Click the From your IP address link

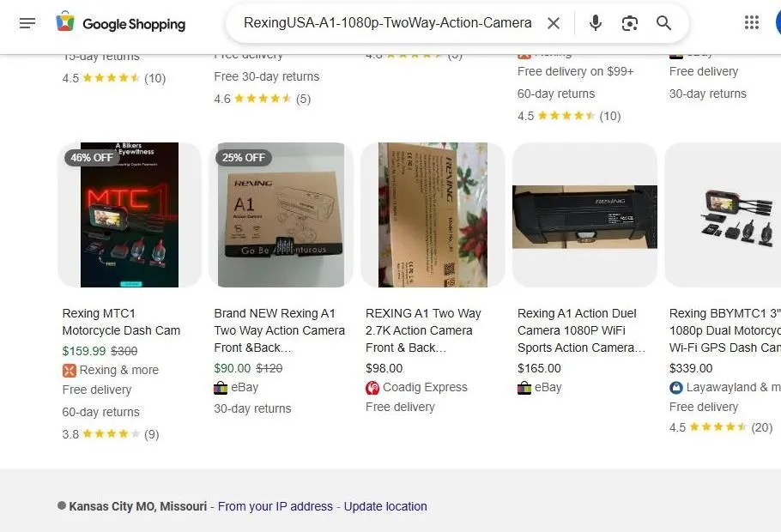275,506
